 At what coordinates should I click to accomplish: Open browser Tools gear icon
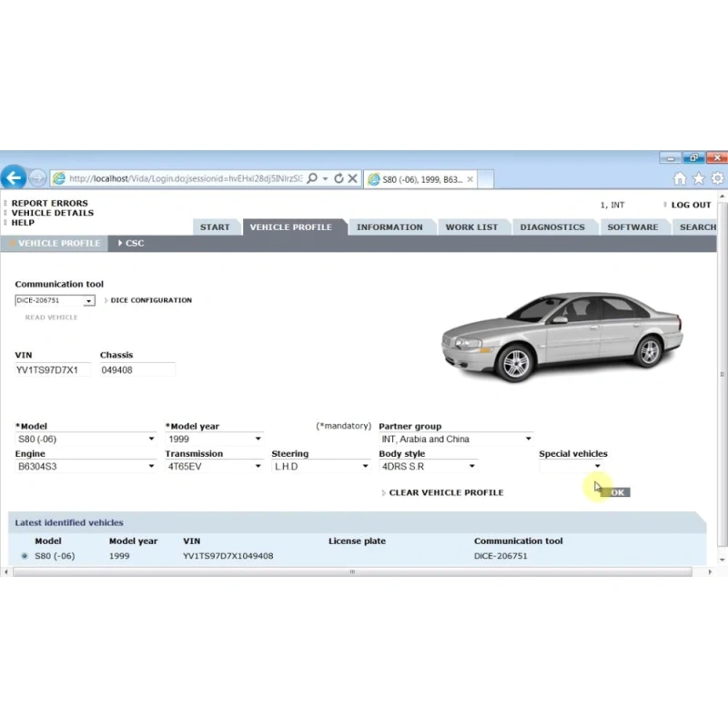(x=717, y=178)
